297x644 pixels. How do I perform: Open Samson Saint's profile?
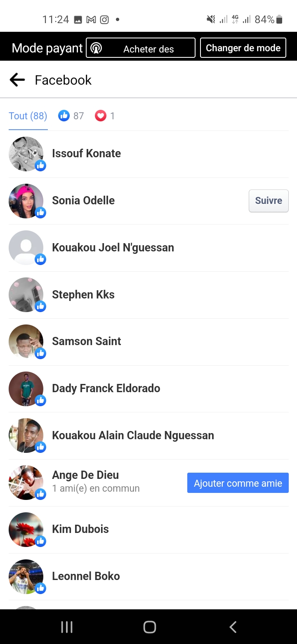(x=87, y=341)
